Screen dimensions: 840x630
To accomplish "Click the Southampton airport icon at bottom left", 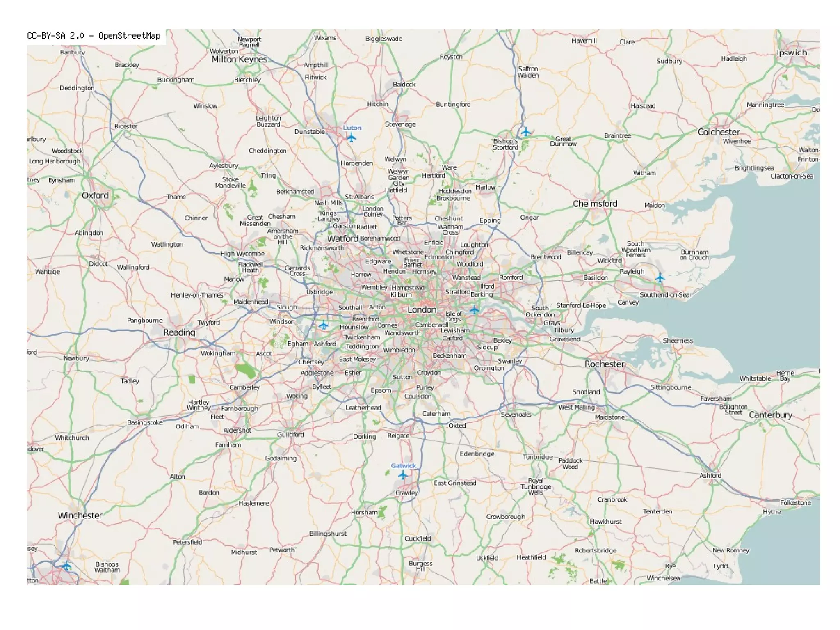I will coord(66,566).
